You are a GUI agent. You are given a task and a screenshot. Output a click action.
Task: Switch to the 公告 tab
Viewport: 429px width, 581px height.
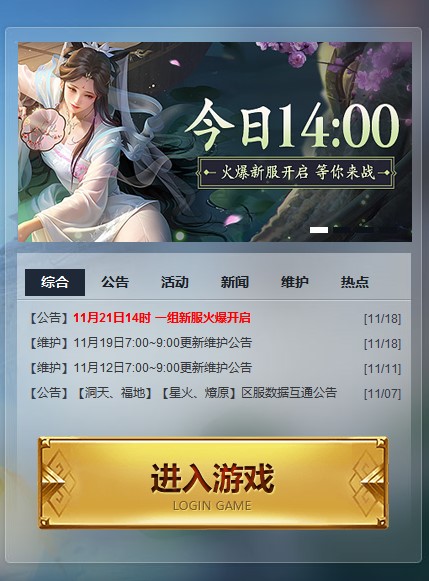click(115, 282)
